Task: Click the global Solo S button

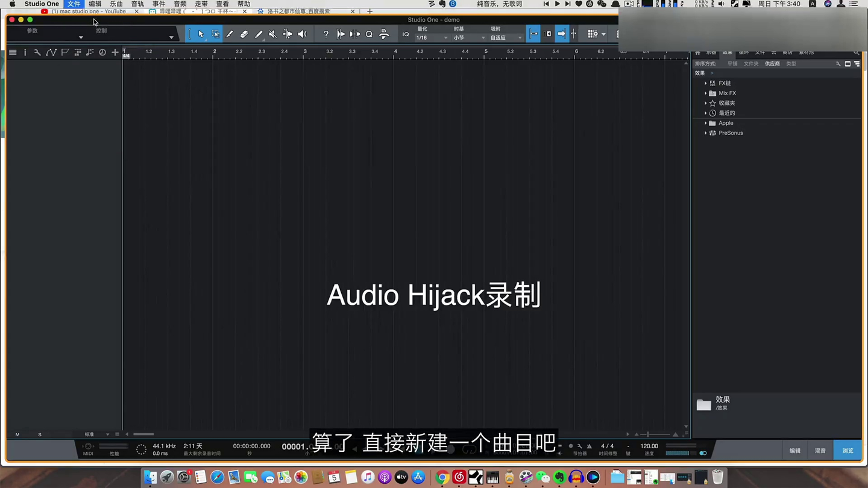Action: coord(40,434)
